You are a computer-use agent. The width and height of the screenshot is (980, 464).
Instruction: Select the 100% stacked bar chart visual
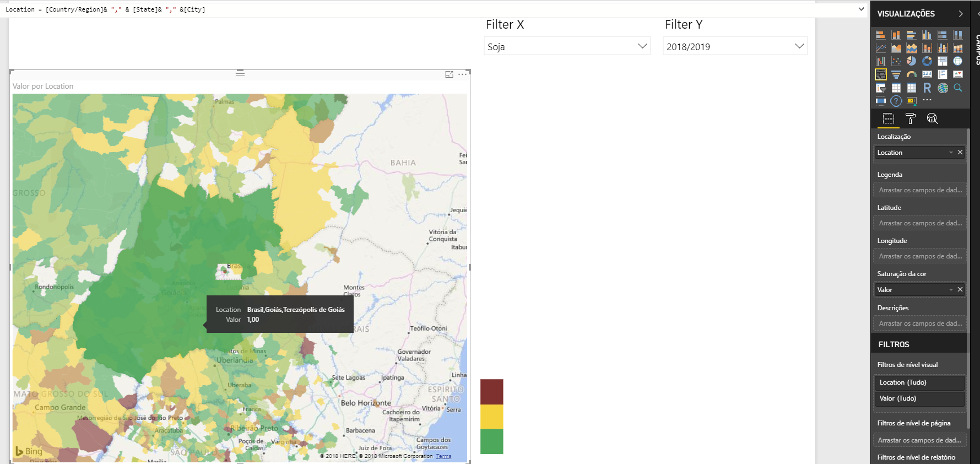coord(943,35)
